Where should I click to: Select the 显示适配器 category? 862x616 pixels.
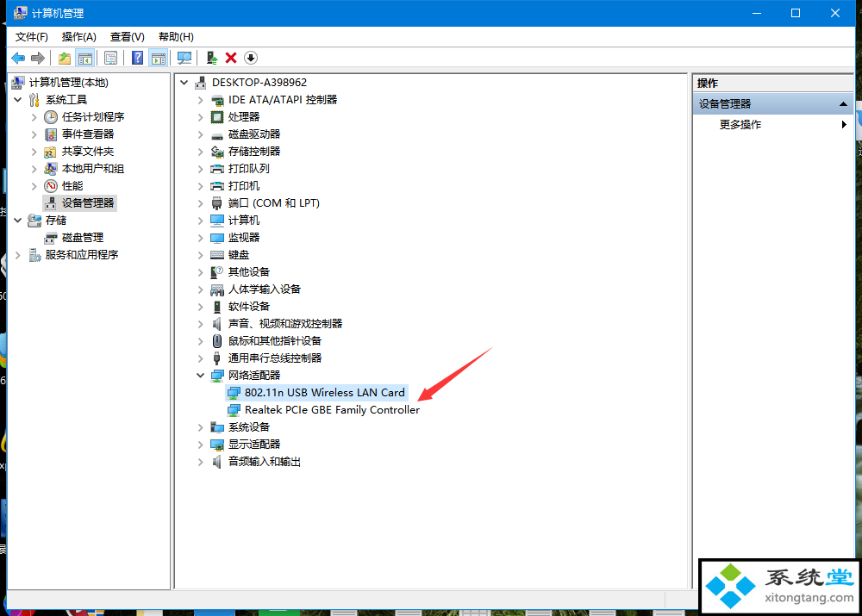pyautogui.click(x=254, y=445)
